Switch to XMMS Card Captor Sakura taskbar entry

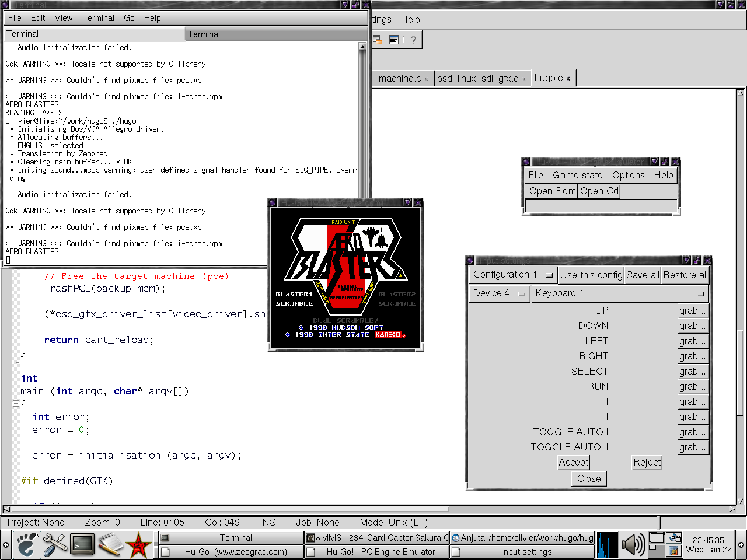(376, 538)
